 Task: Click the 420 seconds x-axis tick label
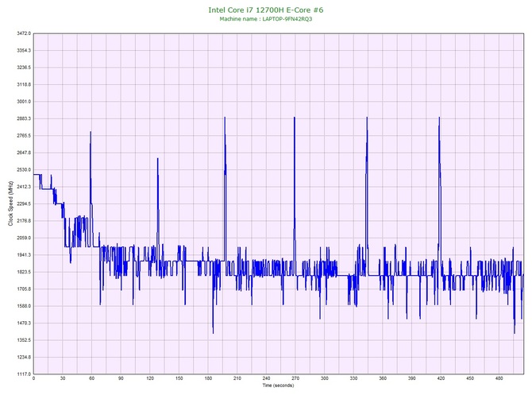[x=441, y=378]
